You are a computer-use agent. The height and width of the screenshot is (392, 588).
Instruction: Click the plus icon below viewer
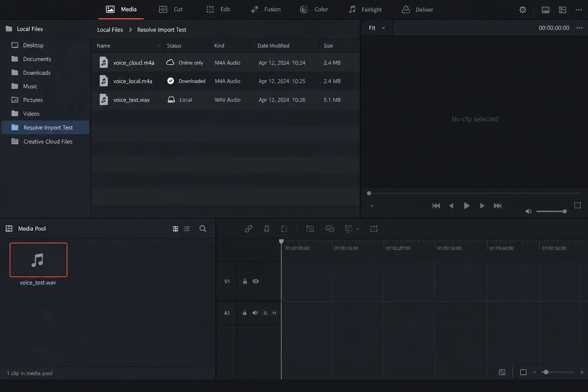372,206
